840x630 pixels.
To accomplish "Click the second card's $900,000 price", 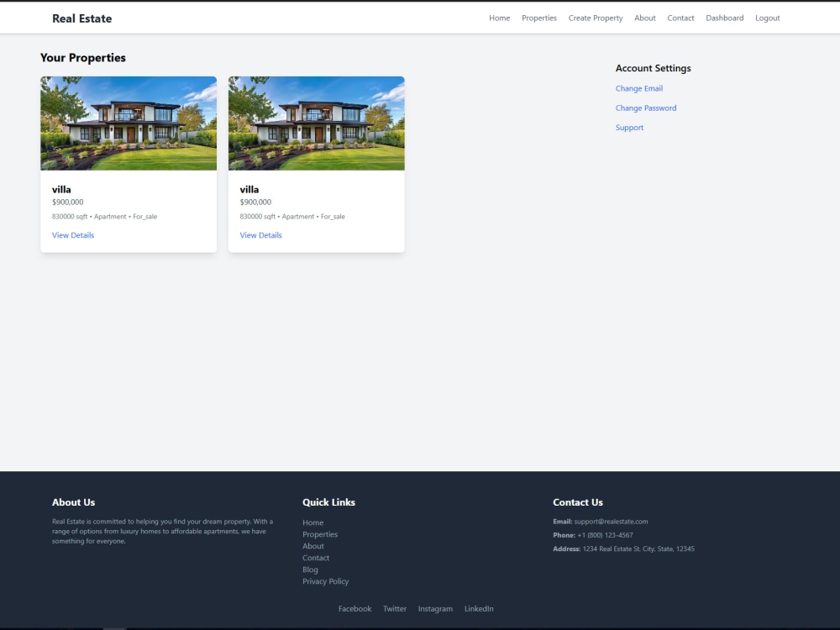I will point(255,202).
